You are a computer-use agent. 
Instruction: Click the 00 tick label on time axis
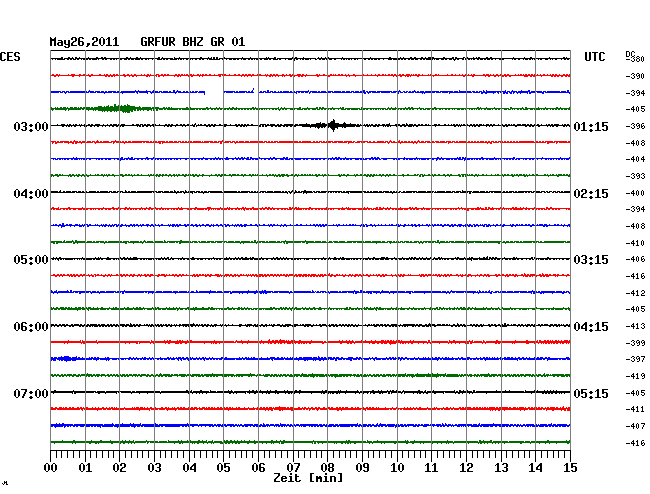(50, 468)
